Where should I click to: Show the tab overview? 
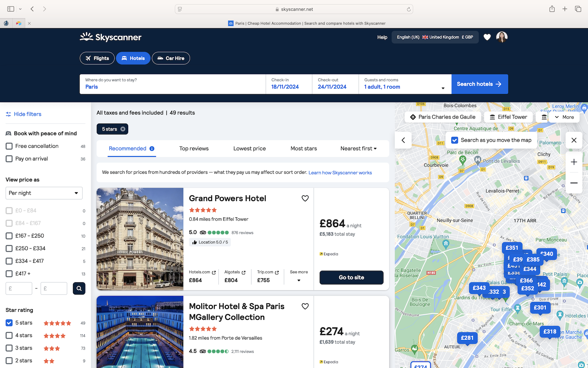(578, 9)
